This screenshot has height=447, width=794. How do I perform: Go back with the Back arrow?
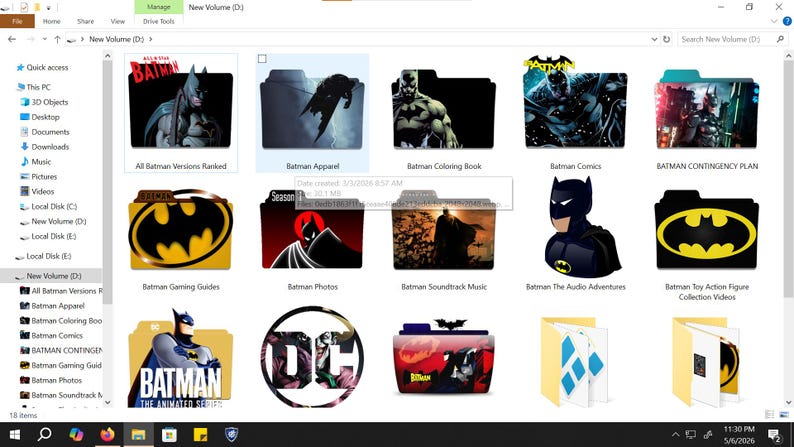click(12, 39)
